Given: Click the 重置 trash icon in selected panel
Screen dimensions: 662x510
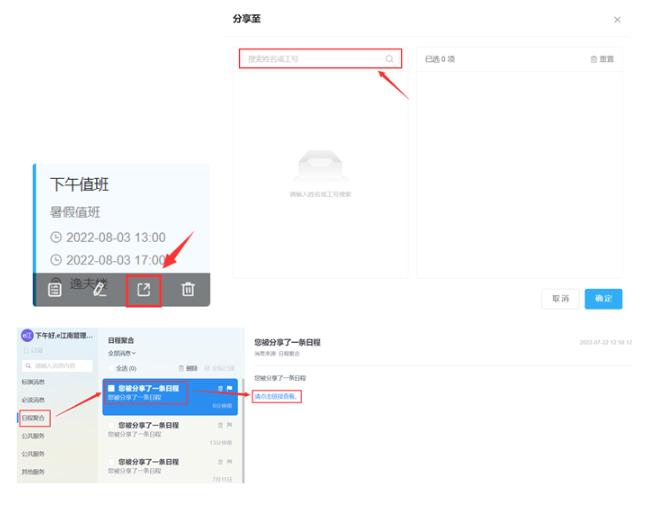Looking at the screenshot, I should [593, 60].
